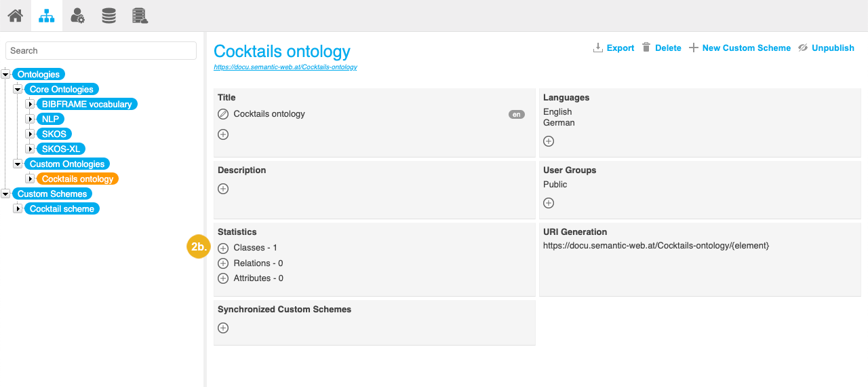The width and height of the screenshot is (868, 387).
Task: Click the Search input field
Action: (x=101, y=51)
